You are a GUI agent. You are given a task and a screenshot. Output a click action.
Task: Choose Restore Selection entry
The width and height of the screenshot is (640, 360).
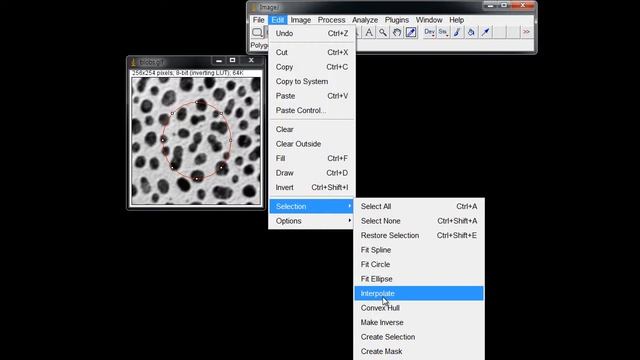click(419, 236)
